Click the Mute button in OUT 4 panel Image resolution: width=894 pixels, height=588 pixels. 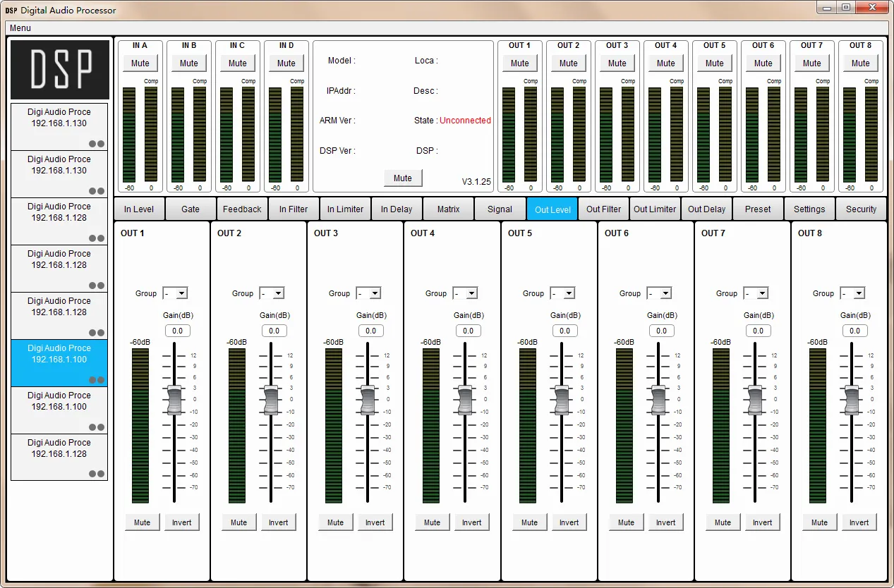tap(432, 522)
